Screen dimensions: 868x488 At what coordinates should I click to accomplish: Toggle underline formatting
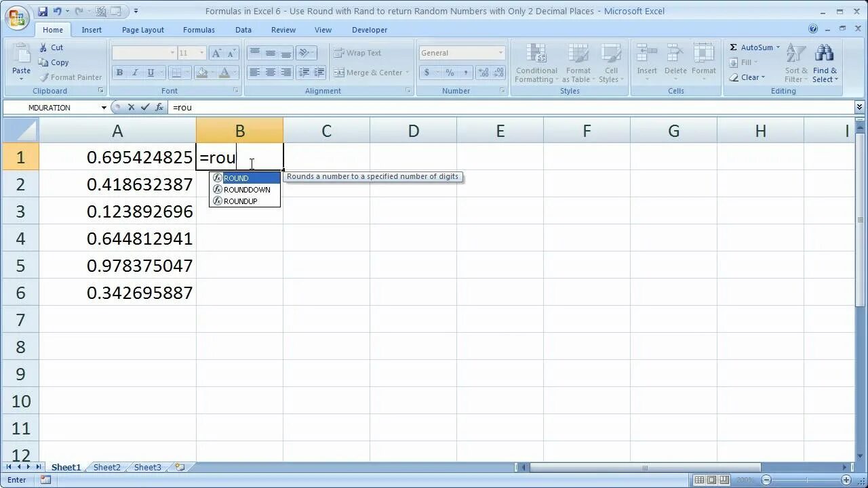151,73
